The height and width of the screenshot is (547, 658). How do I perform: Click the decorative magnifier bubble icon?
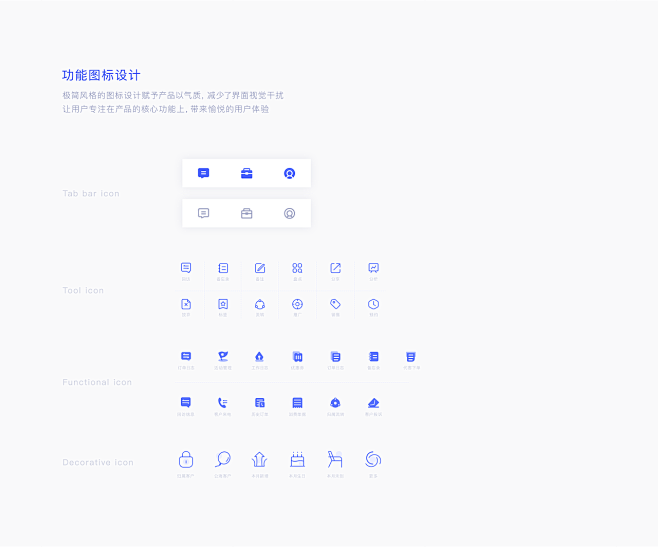223,459
